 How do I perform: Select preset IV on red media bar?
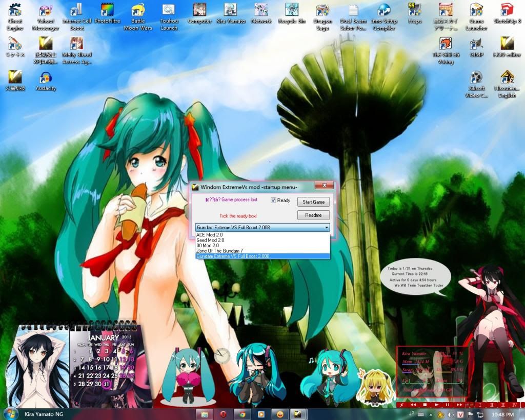(515, 405)
